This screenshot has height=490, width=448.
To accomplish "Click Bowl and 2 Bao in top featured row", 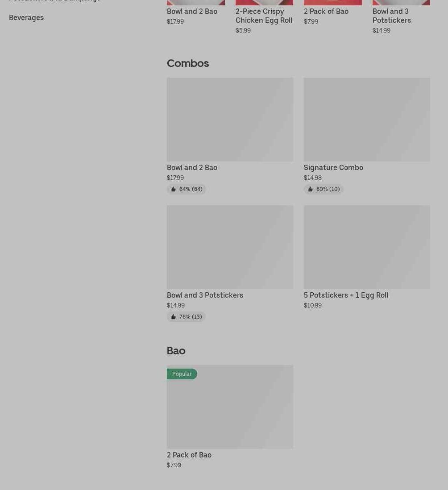I will tap(192, 11).
